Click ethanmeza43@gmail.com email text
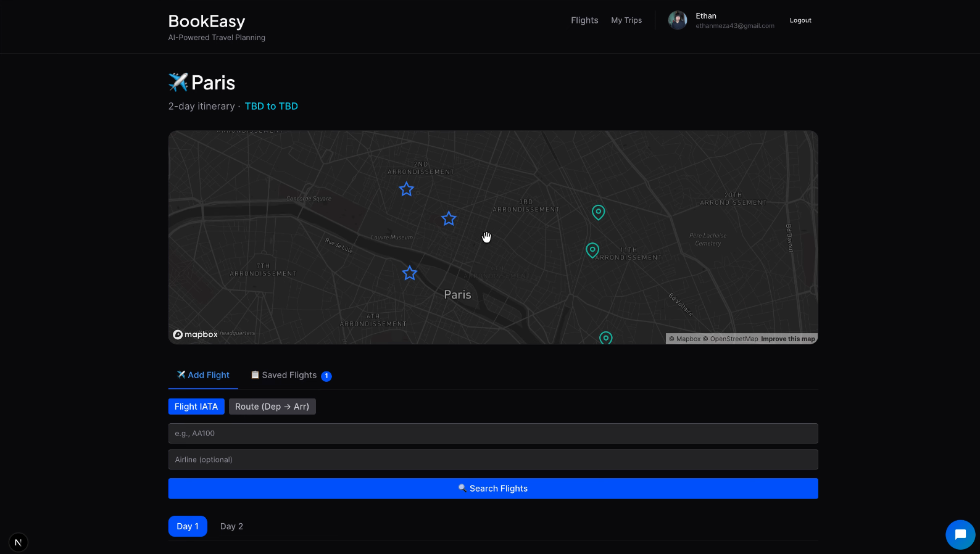This screenshot has height=554, width=980. point(735,26)
